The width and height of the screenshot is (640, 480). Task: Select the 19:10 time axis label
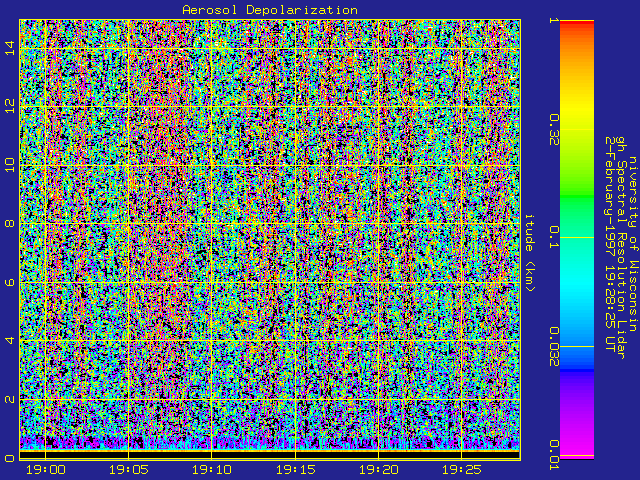pos(211,470)
